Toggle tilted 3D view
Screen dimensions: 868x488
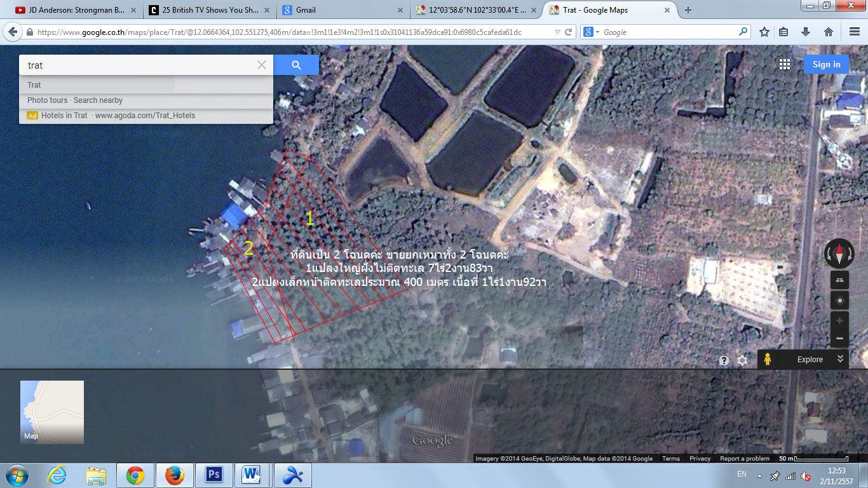(x=839, y=280)
